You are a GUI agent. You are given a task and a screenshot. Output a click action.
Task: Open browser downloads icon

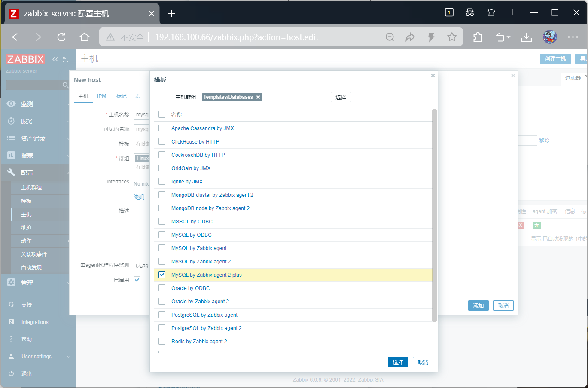click(526, 37)
